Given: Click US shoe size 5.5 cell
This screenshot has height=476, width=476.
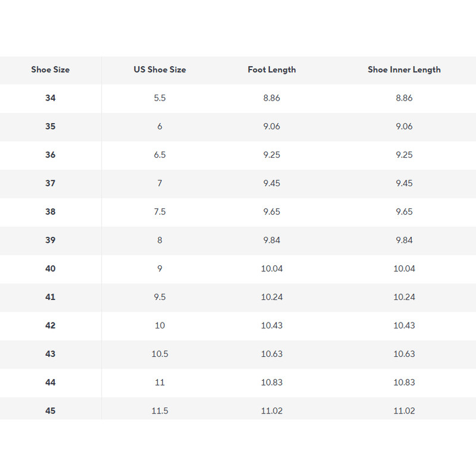Looking at the screenshot, I should (159, 98).
